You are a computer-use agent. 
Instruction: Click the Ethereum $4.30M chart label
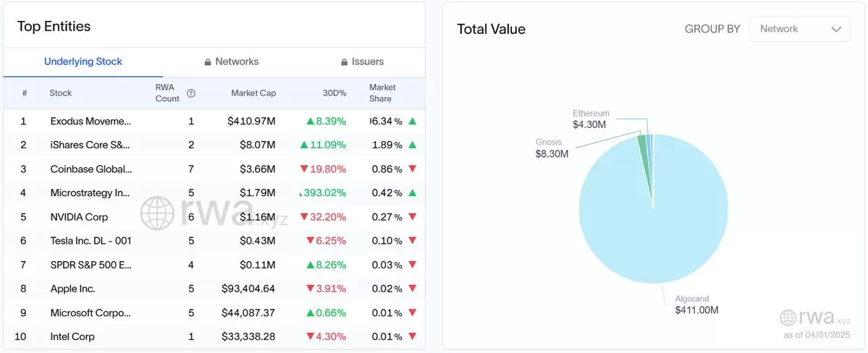(x=591, y=119)
